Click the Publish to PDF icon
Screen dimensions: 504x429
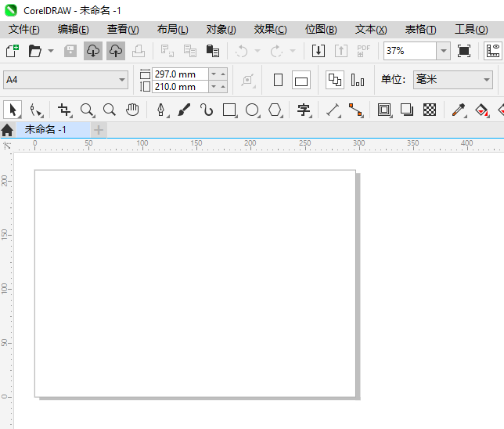coord(364,51)
